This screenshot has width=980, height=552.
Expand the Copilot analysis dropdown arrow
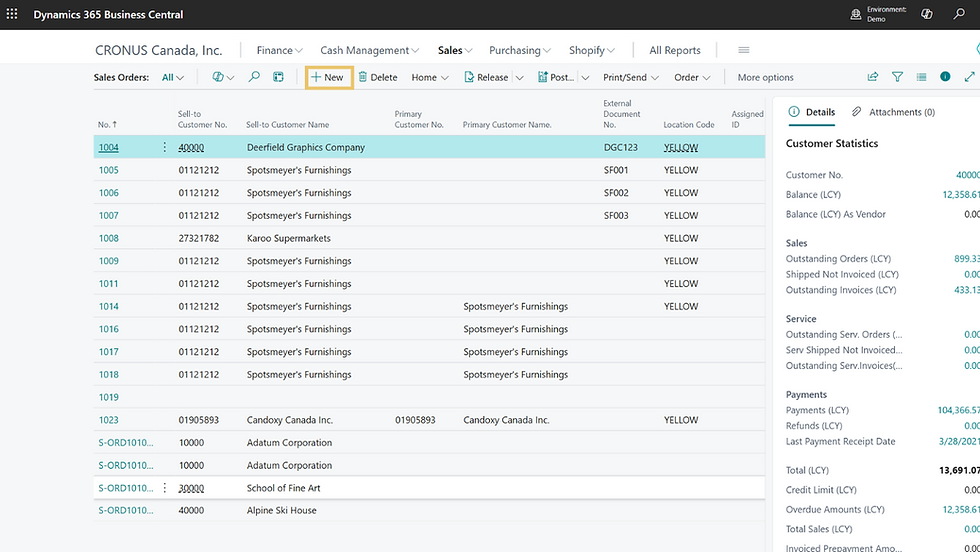click(231, 78)
